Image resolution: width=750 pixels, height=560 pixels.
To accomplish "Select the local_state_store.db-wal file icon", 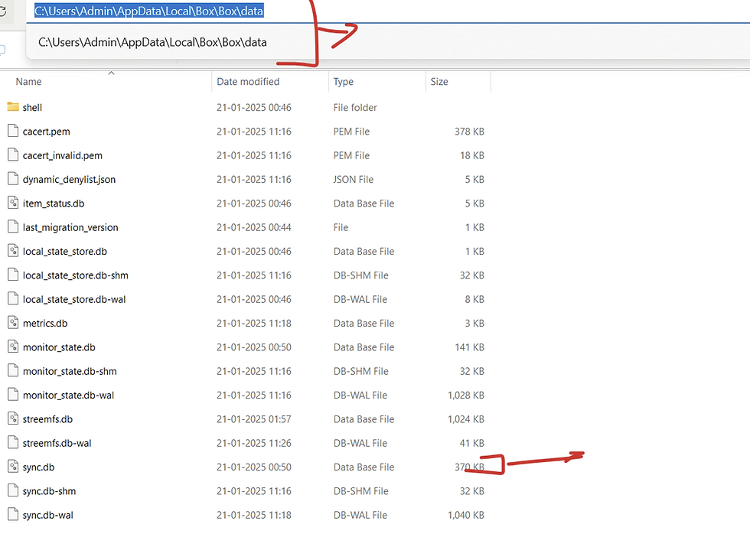I will coord(13,299).
